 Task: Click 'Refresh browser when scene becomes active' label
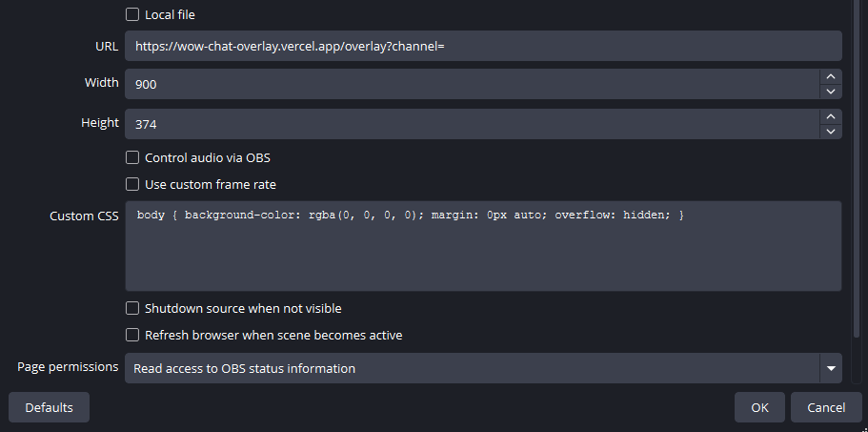coord(273,335)
